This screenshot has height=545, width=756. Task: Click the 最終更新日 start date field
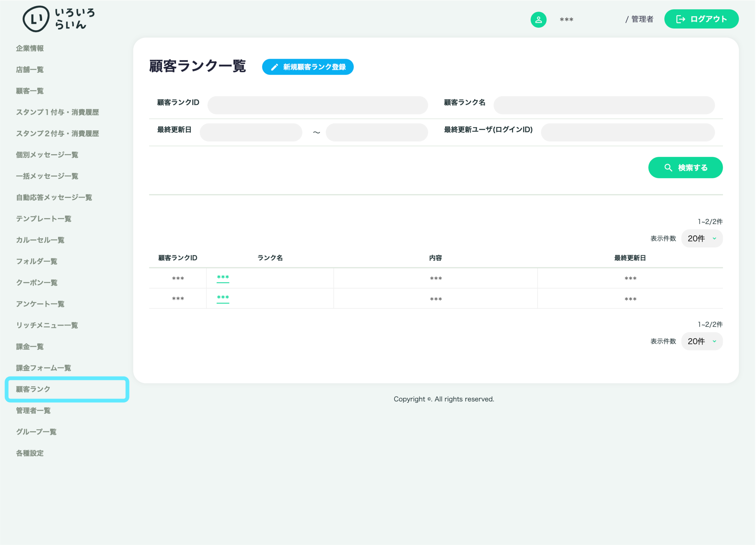251,133
